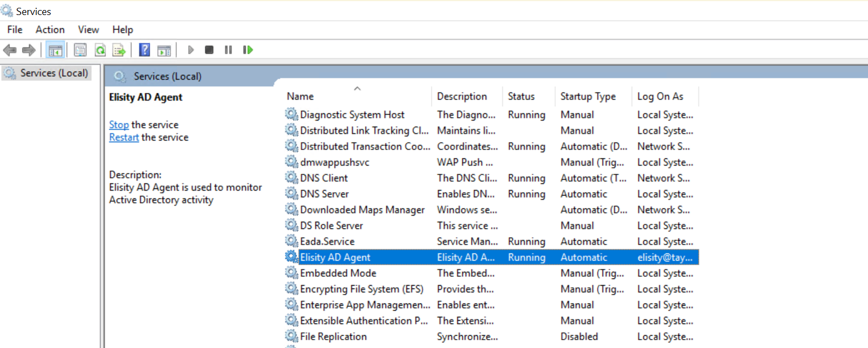This screenshot has height=348, width=868.
Task: Select the Downloaded Maps Manager service
Action: [x=491, y=210]
